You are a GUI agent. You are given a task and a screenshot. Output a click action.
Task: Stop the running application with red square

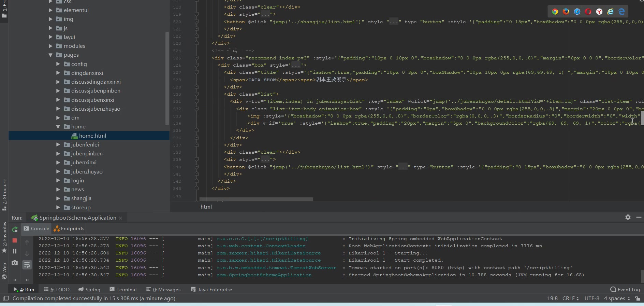click(x=15, y=240)
